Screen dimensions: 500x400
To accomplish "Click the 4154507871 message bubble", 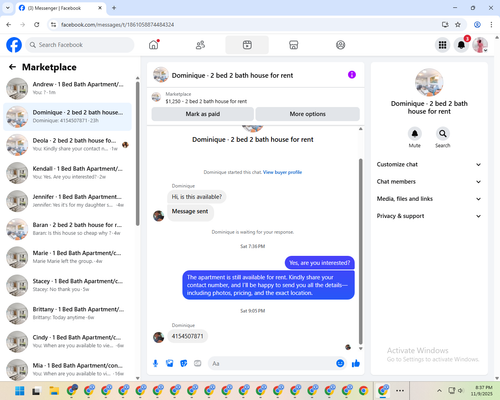I will click(x=187, y=336).
